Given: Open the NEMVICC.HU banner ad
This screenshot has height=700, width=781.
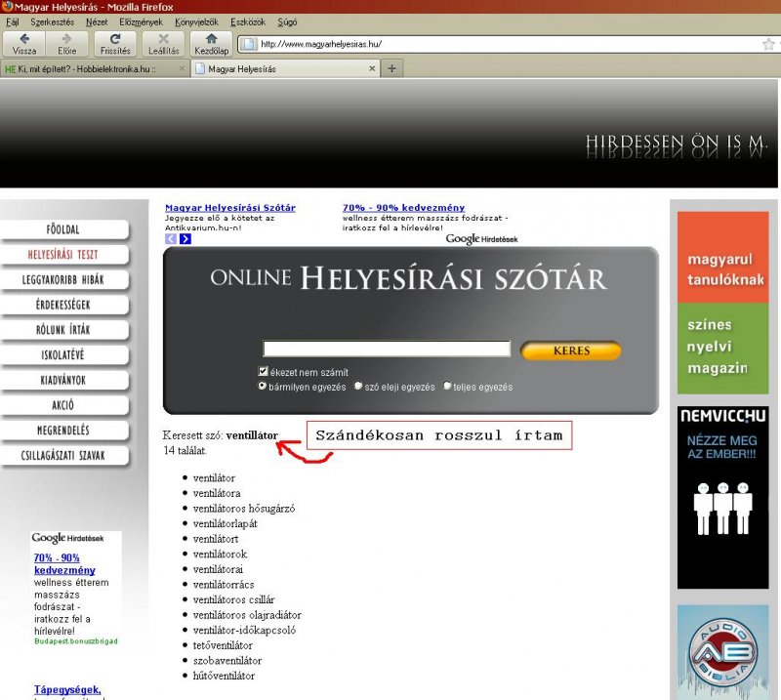Looking at the screenshot, I should coord(722,497).
